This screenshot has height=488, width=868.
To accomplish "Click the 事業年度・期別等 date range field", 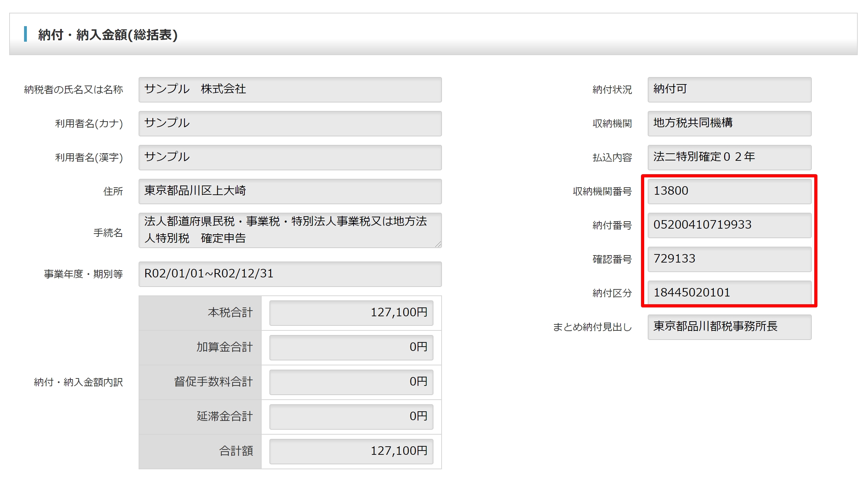I will click(290, 274).
